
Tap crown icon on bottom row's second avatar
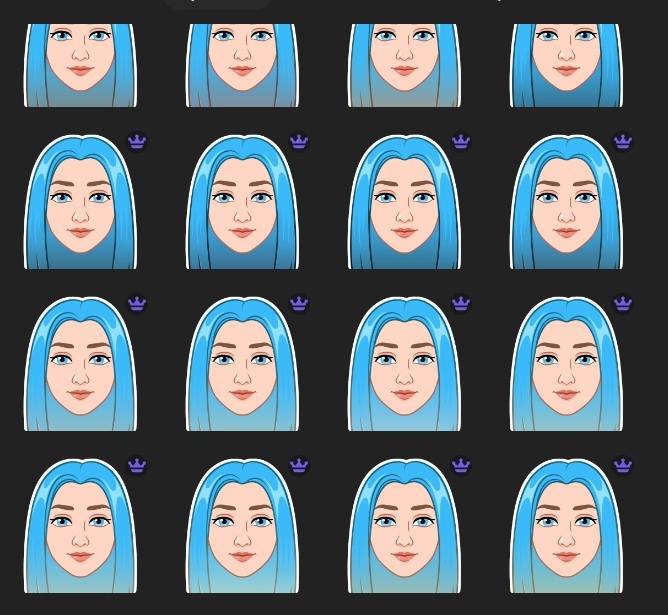coord(299,466)
